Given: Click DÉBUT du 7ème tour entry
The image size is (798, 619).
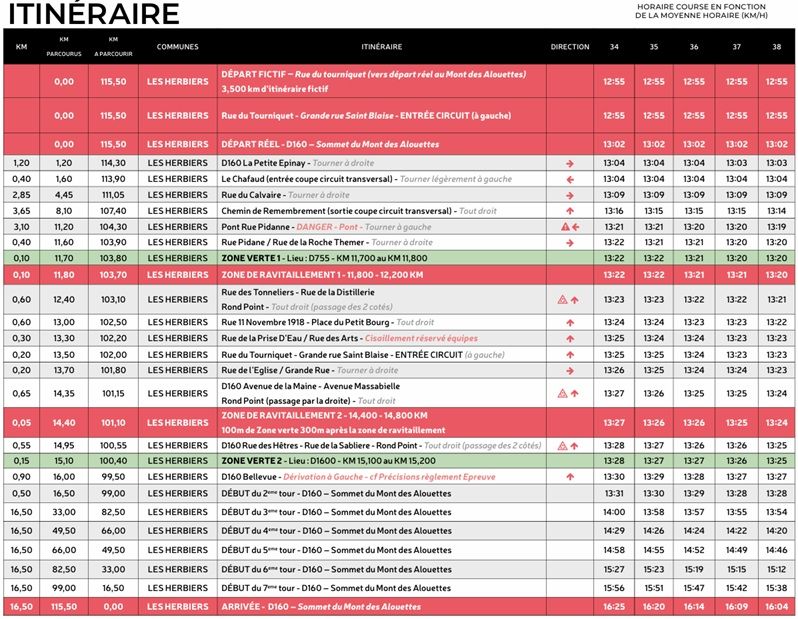Looking at the screenshot, I should [336, 588].
